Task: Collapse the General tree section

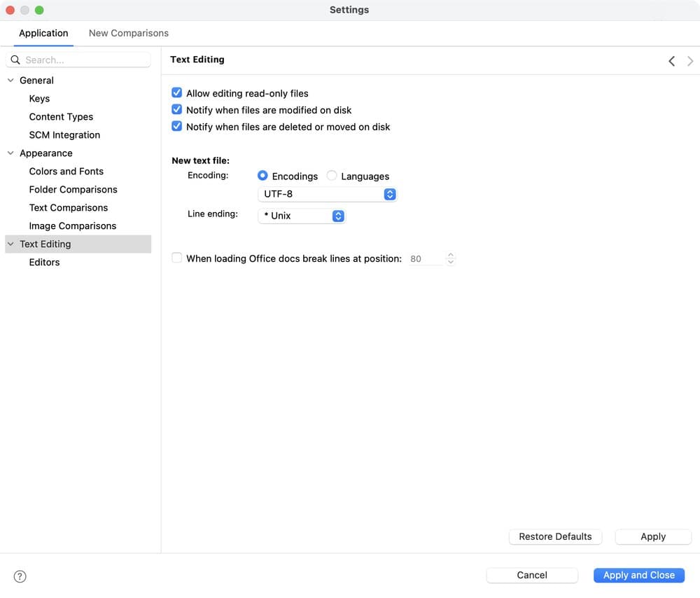Action: click(10, 81)
